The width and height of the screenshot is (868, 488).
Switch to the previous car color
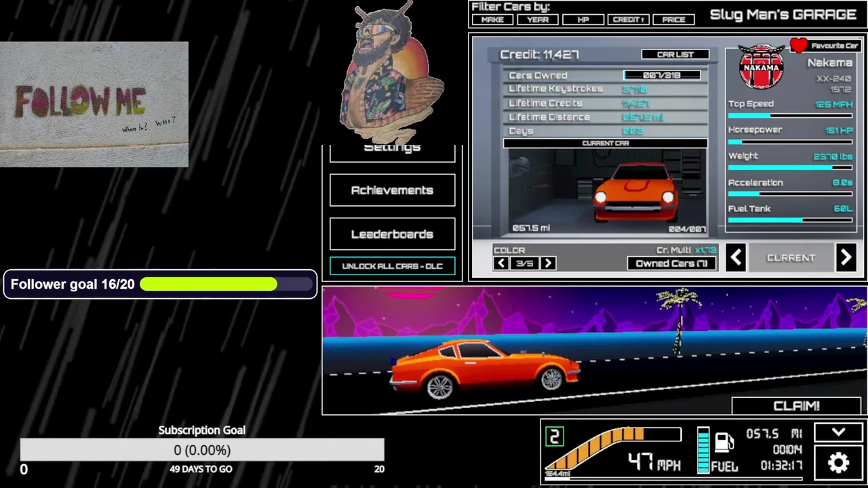pos(501,264)
